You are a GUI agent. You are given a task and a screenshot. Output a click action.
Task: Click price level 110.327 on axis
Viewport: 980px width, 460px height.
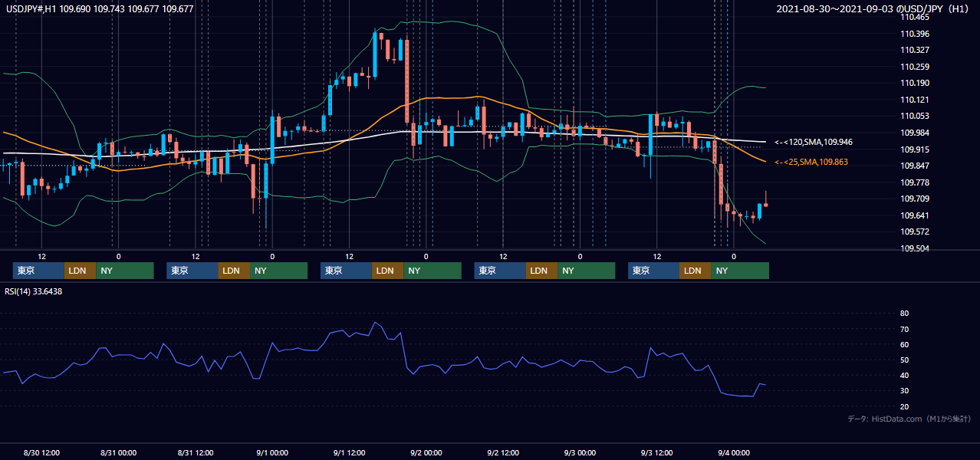tap(915, 51)
